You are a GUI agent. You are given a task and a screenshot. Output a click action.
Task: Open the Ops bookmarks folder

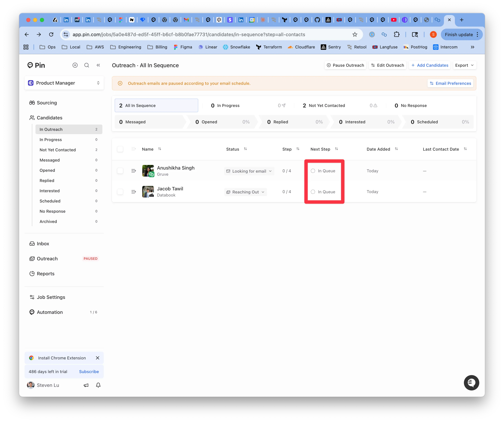[48, 47]
